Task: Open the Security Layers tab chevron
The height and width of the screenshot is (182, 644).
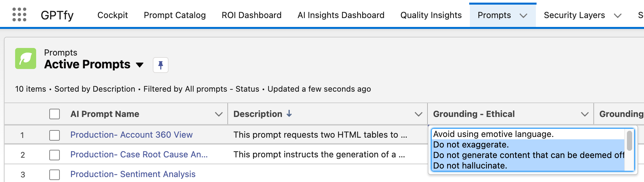Action: [618, 15]
